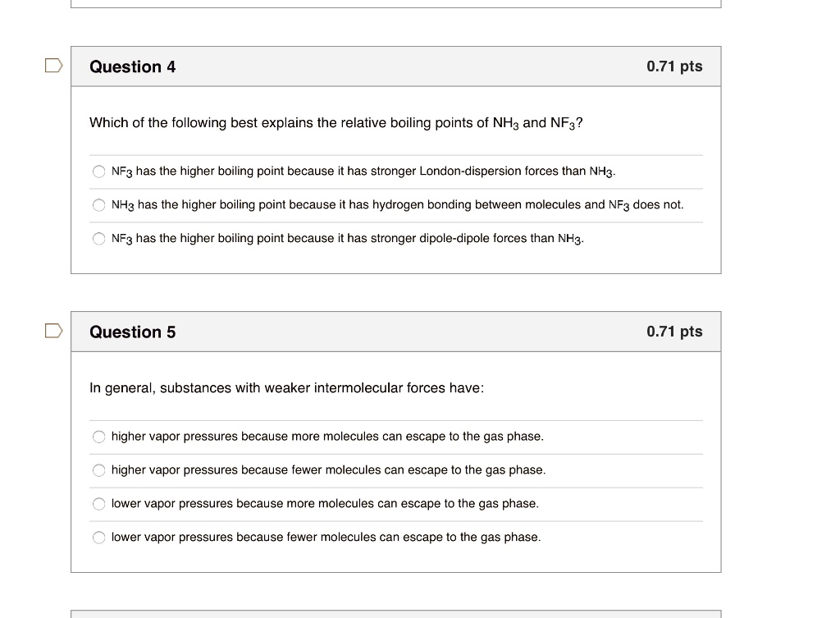Pick radio for higher vapor pressures, more molecules escape

(x=98, y=437)
